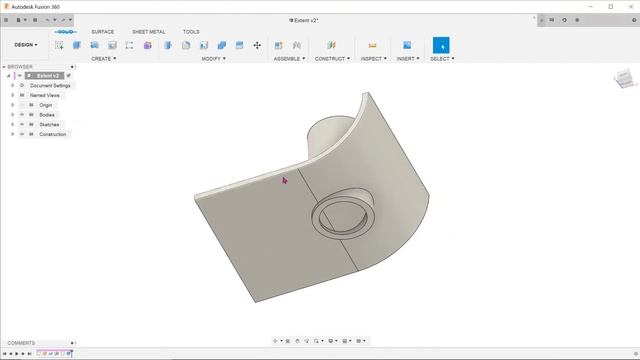Select the Combine tool icon
The width and height of the screenshot is (640, 360).
click(222, 45)
